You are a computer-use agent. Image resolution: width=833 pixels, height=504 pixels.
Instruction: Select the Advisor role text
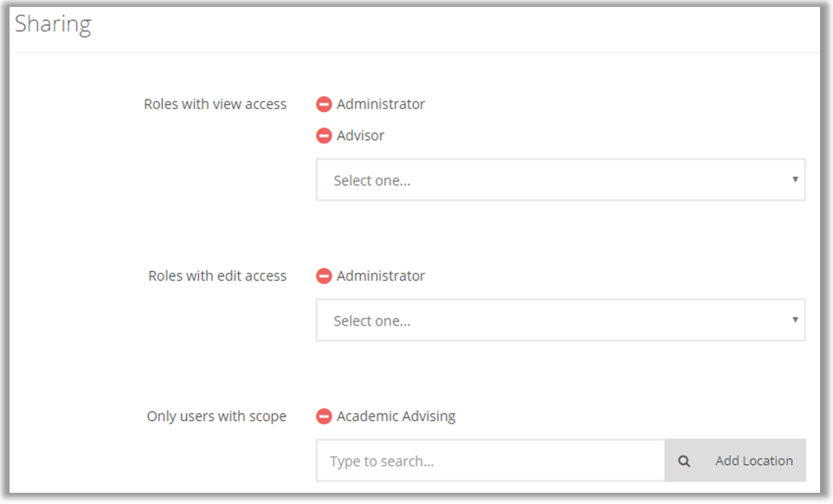click(x=360, y=135)
